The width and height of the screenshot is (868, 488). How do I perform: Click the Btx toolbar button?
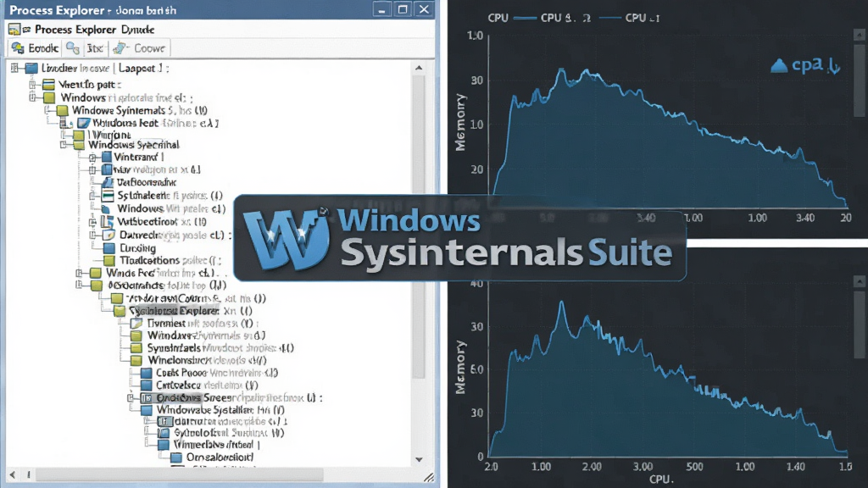94,48
